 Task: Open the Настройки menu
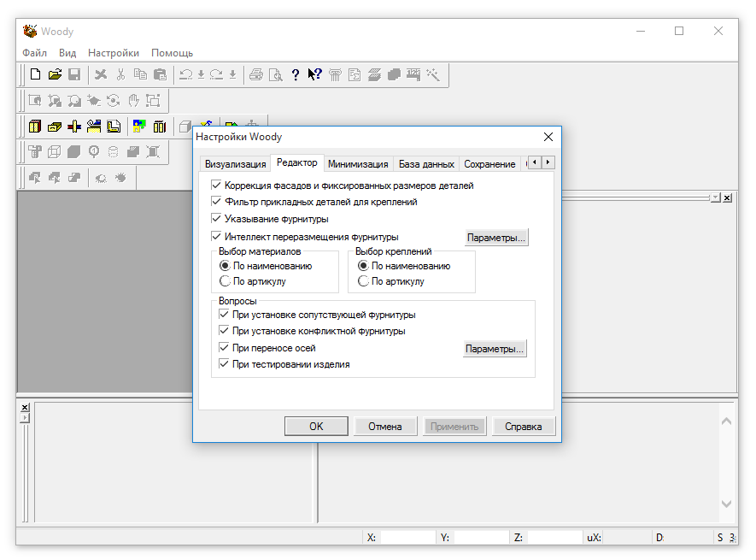click(x=114, y=53)
